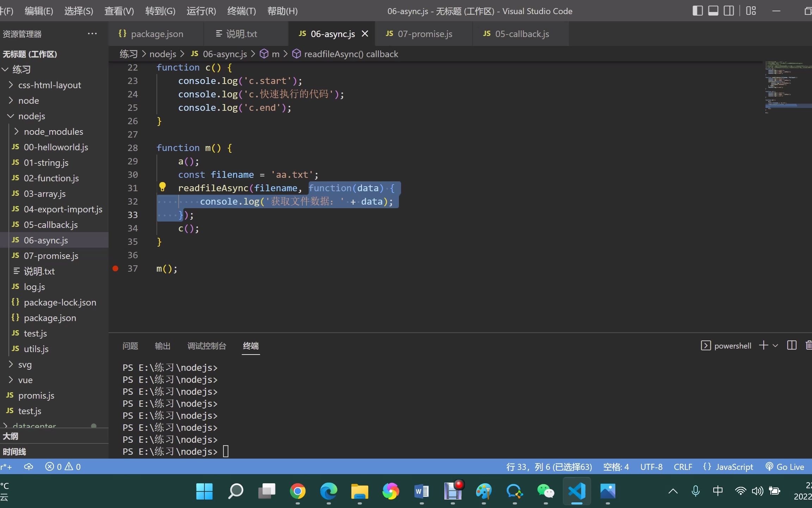The image size is (812, 508).
Task: Click the lightbulb quick-fix icon
Action: (x=162, y=187)
